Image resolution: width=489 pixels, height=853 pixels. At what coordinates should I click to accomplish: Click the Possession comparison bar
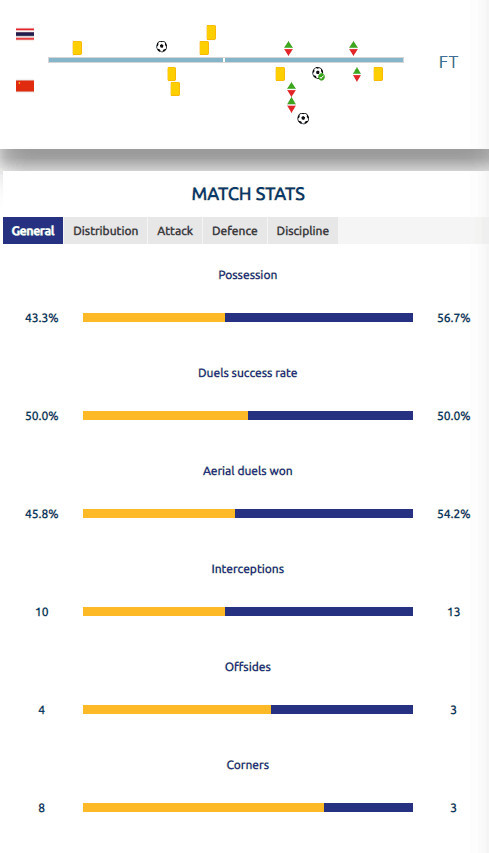click(x=248, y=318)
